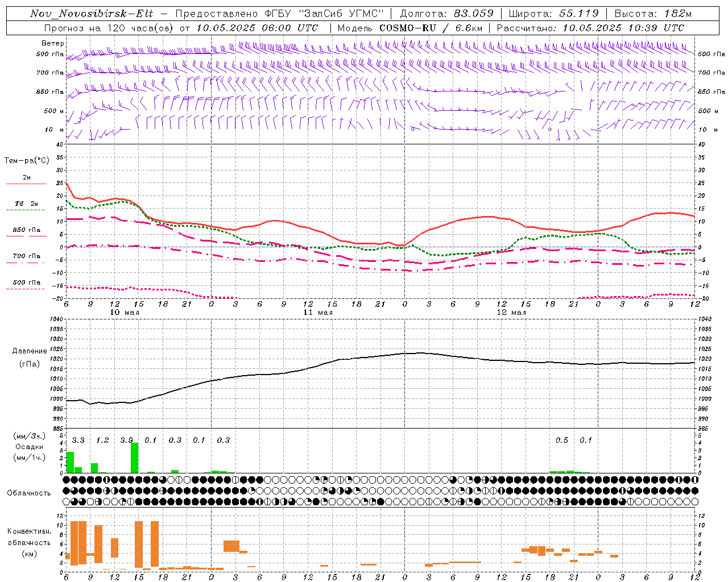The image size is (728, 582).
Task: Click the Высота: 182м value
Action: pyautogui.click(x=653, y=14)
